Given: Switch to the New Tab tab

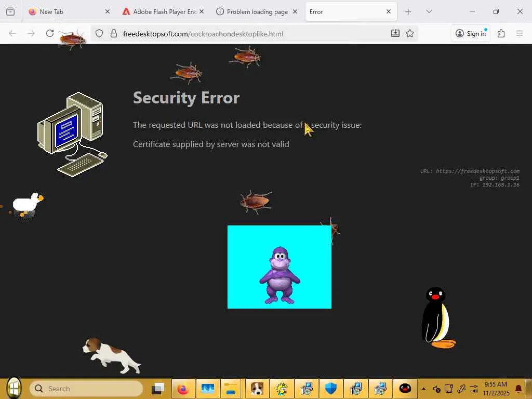Looking at the screenshot, I should (70, 11).
